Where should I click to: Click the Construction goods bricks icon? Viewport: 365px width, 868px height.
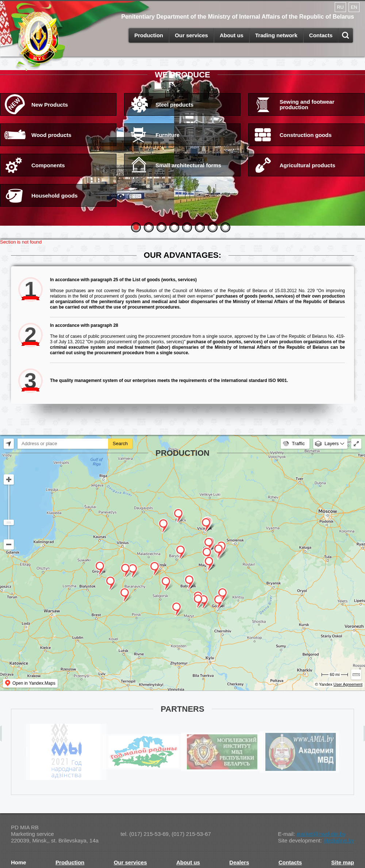[263, 135]
